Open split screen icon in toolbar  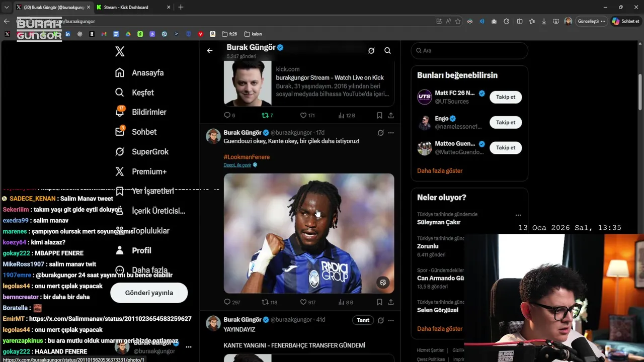pos(520,21)
